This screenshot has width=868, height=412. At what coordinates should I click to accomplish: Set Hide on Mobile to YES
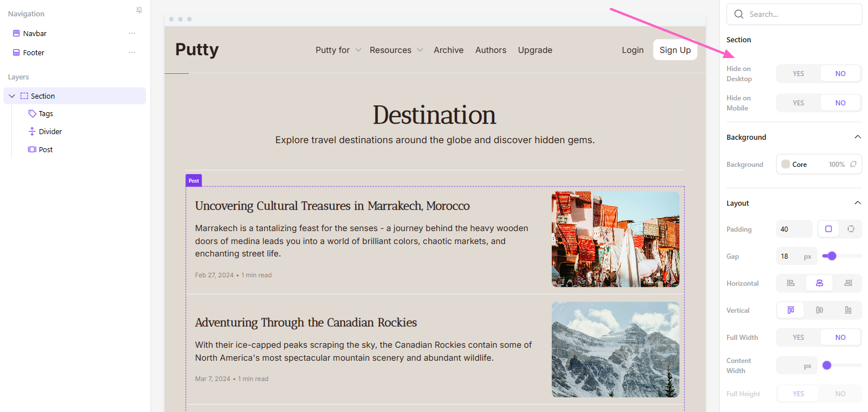(798, 103)
